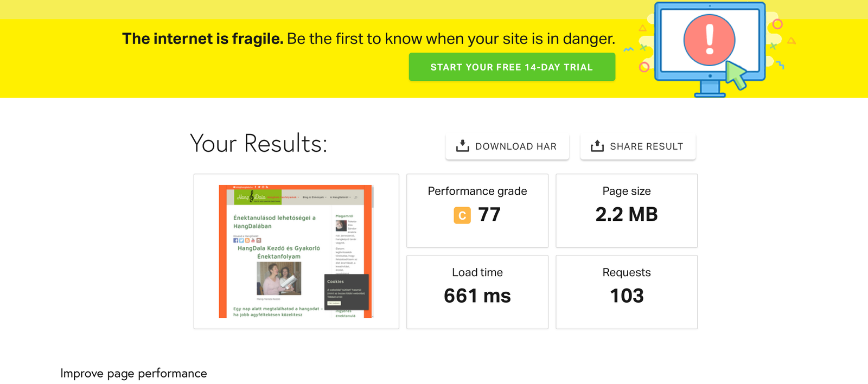Screen dimensions: 868x384
Task: Click the download icon beside Download HAR
Action: [x=462, y=146]
